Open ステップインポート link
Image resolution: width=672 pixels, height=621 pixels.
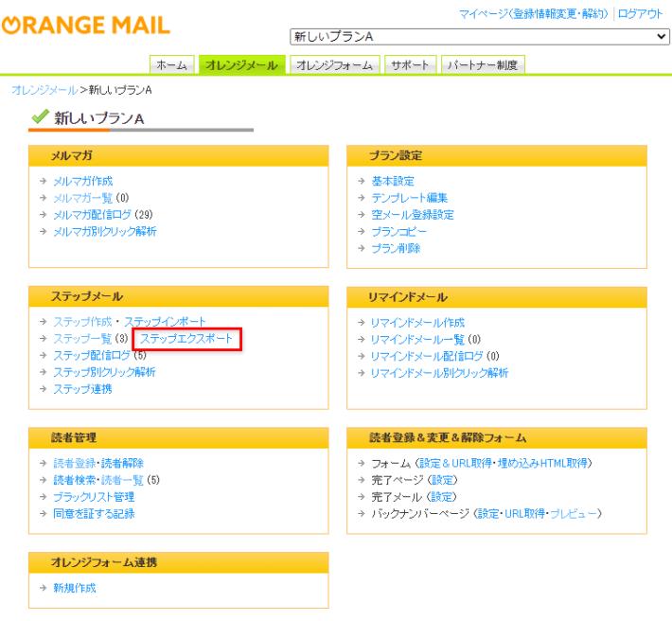tap(165, 322)
